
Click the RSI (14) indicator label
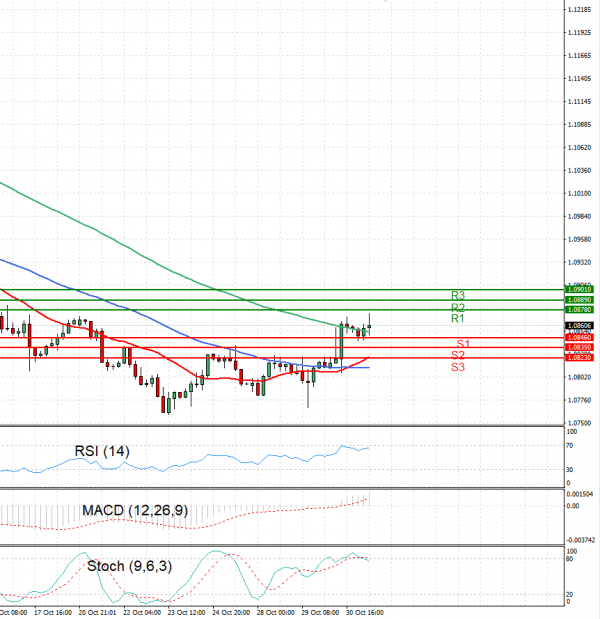pos(102,451)
